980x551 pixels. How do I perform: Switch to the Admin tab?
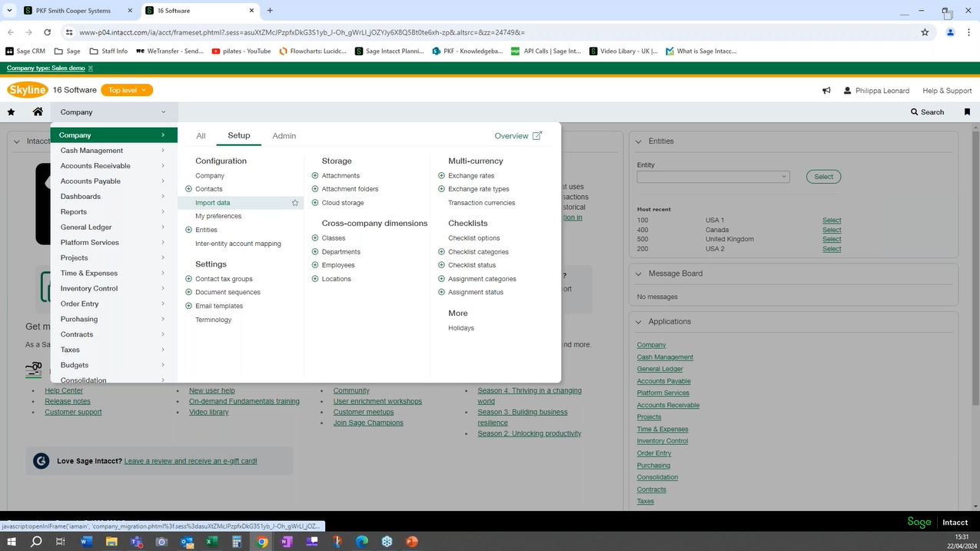pos(284,136)
